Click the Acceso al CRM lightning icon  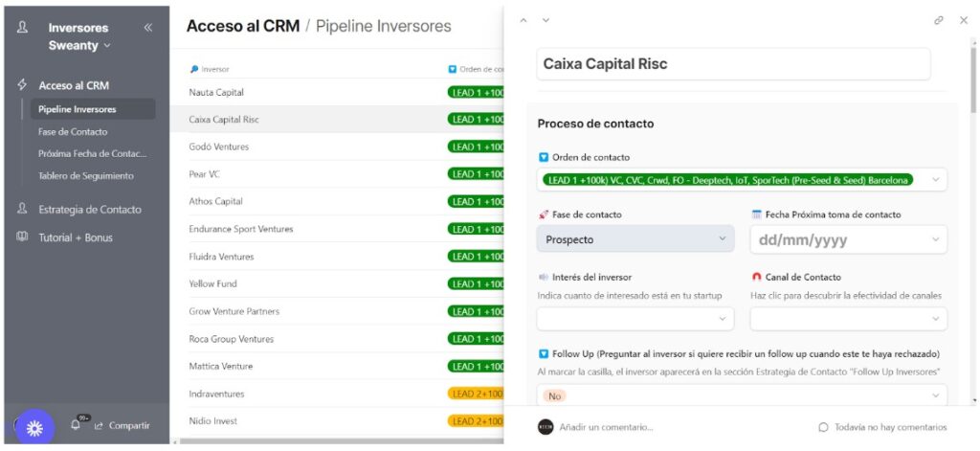tap(22, 85)
